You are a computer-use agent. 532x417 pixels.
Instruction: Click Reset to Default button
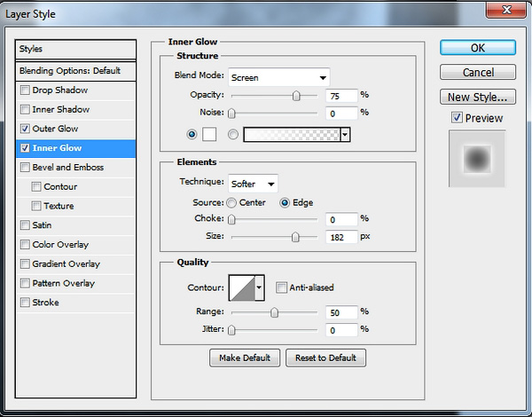325,358
